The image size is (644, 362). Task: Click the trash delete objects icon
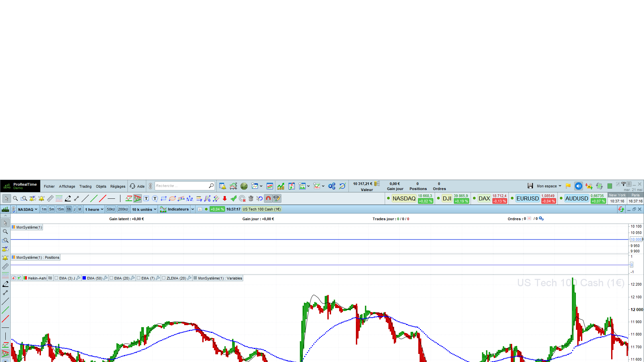tap(251, 198)
